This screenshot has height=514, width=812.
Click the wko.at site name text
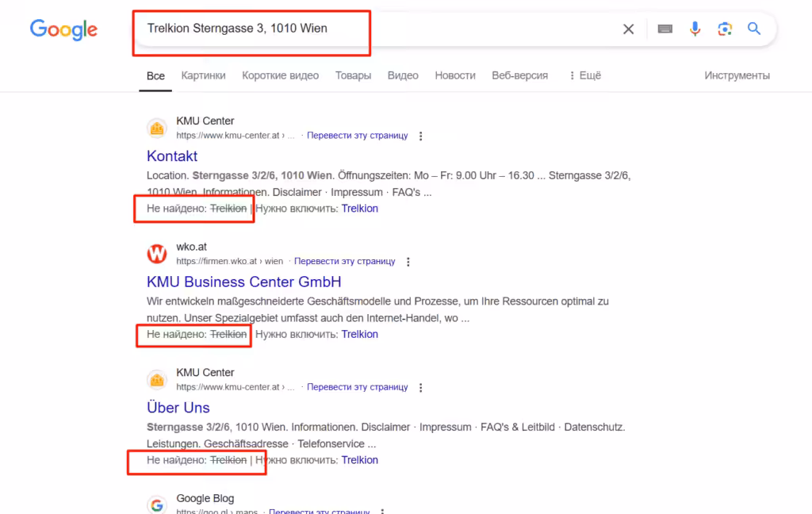[x=191, y=247]
